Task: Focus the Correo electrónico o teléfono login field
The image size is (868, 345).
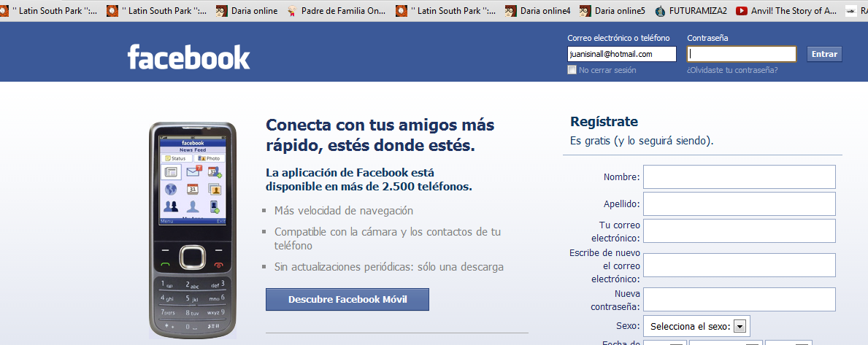Action: pyautogui.click(x=622, y=54)
